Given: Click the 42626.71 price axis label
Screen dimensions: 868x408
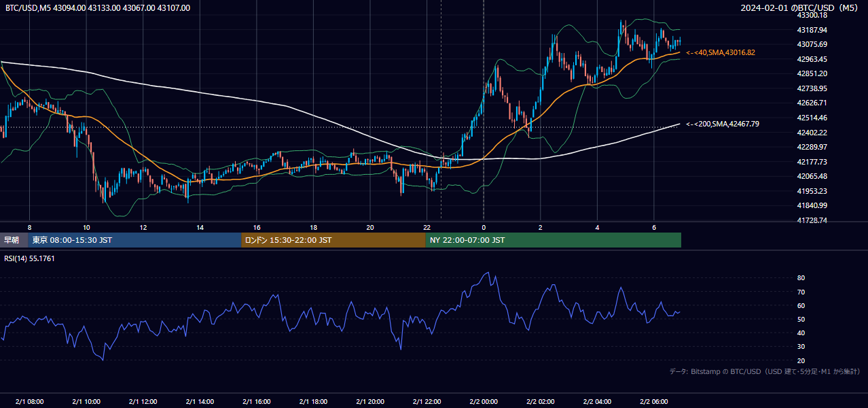Looking at the screenshot, I should 812,103.
